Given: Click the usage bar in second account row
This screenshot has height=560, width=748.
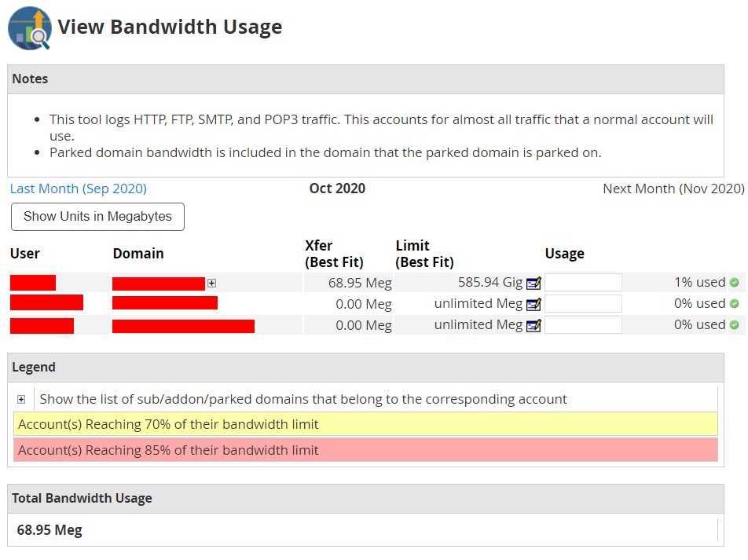Looking at the screenshot, I should pyautogui.click(x=583, y=304).
